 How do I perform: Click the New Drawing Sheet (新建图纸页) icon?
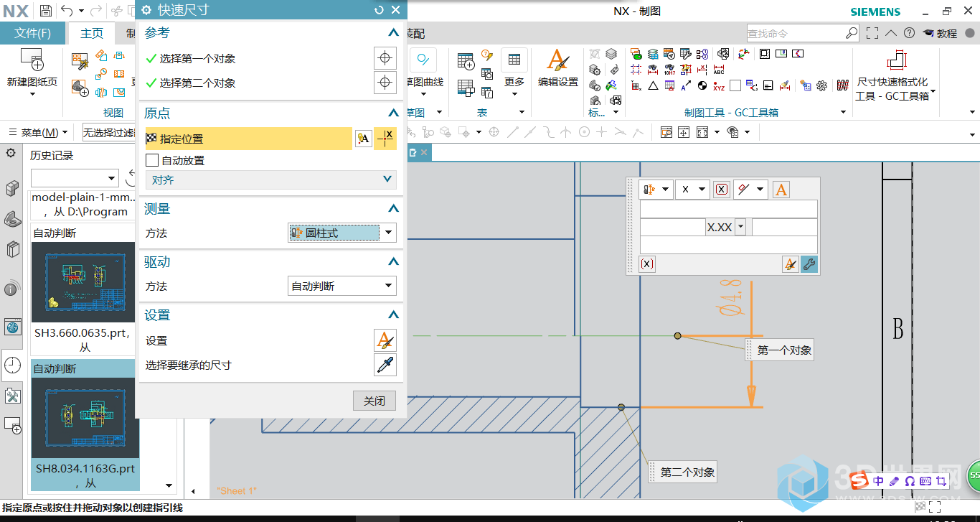(32, 59)
